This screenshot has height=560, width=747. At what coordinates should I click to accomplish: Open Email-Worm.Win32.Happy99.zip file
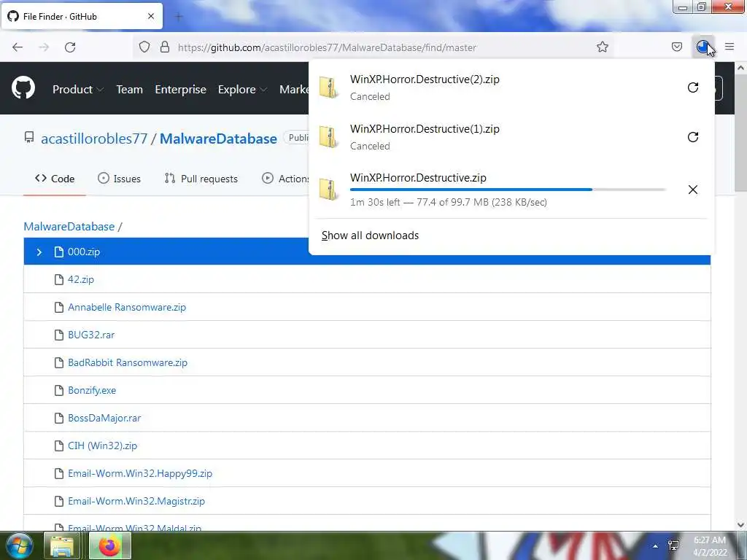tap(140, 473)
